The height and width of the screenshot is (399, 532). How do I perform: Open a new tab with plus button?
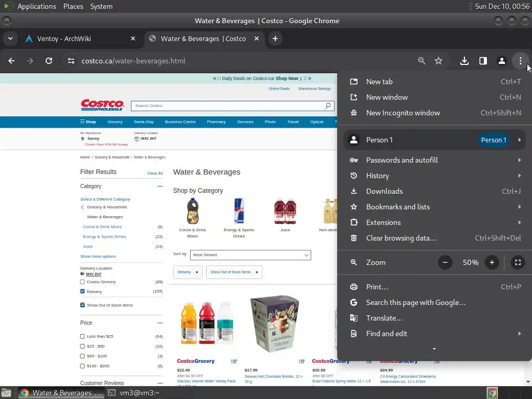[275, 38]
